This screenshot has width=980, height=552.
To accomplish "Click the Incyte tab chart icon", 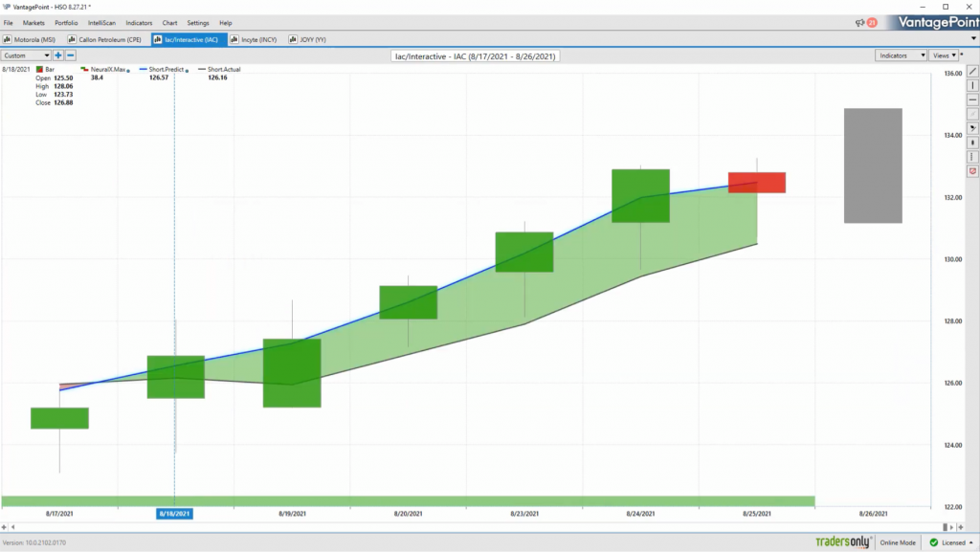I will 234,39.
